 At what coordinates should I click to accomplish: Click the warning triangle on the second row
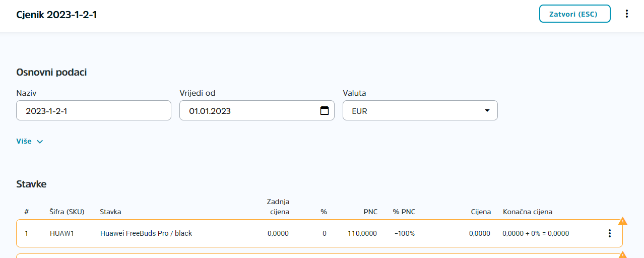click(x=622, y=255)
